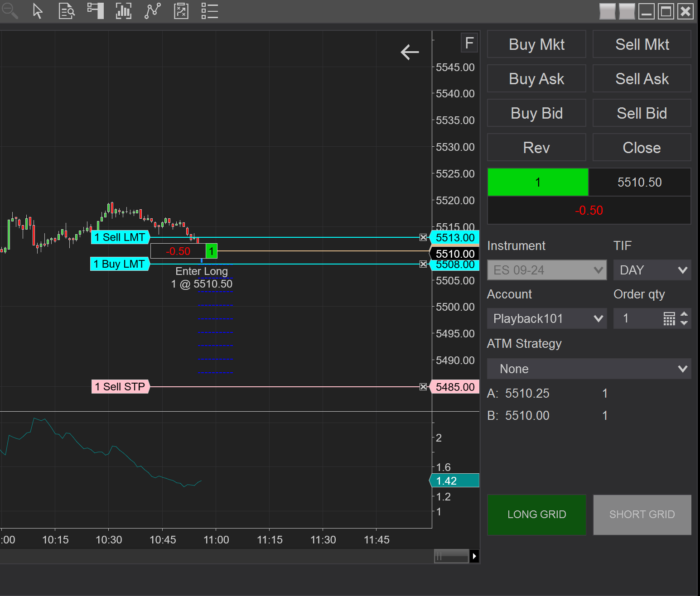Image resolution: width=700 pixels, height=596 pixels.
Task: Click the Close button to flatten position
Action: pos(642,147)
